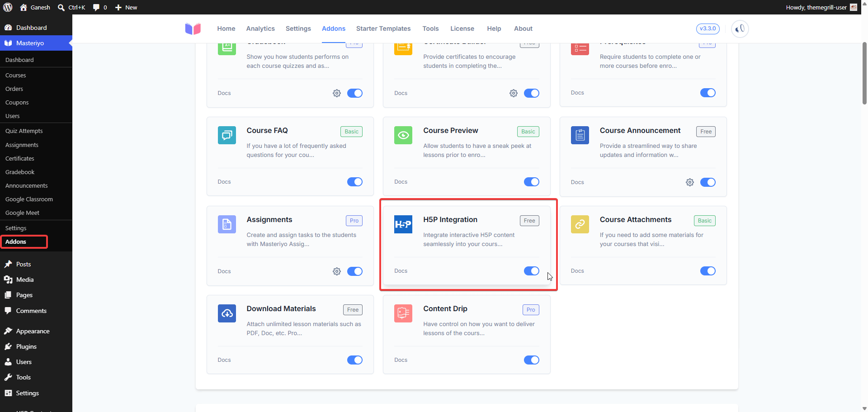868x412 pixels.
Task: Click the Course Announcement clipboard icon
Action: [x=580, y=135]
